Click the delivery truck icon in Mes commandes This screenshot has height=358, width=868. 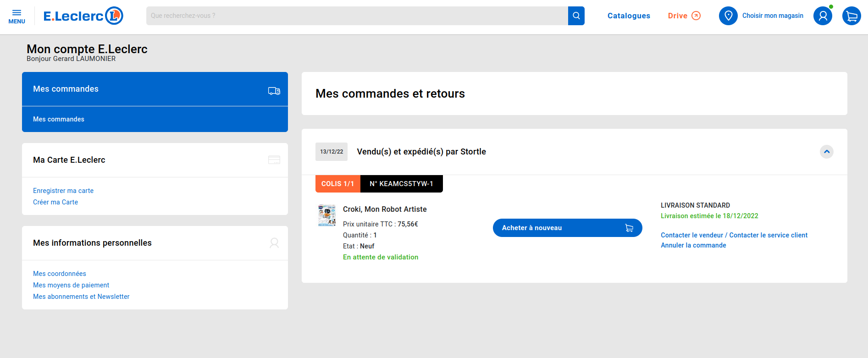(x=274, y=91)
